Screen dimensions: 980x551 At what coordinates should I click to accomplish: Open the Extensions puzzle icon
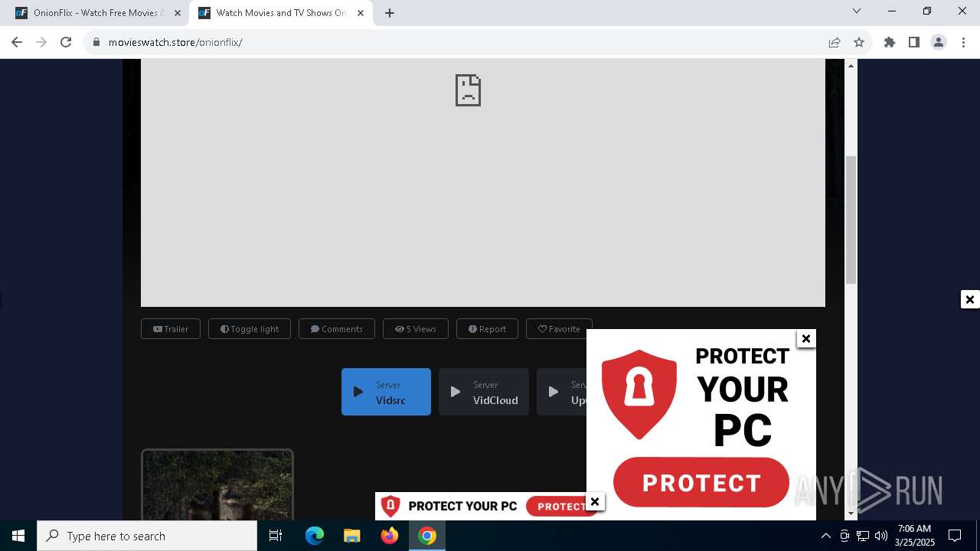pyautogui.click(x=890, y=42)
